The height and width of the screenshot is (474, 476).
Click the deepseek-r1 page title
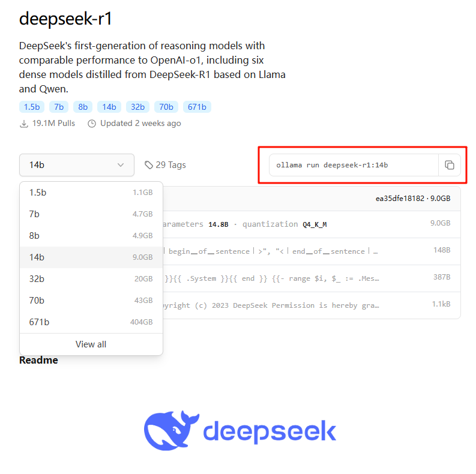click(x=65, y=19)
